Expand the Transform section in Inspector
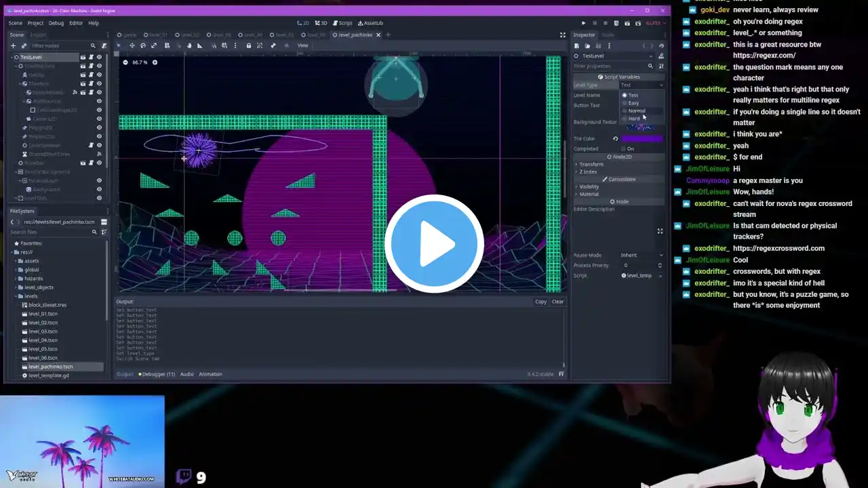868x488 pixels. click(x=591, y=164)
